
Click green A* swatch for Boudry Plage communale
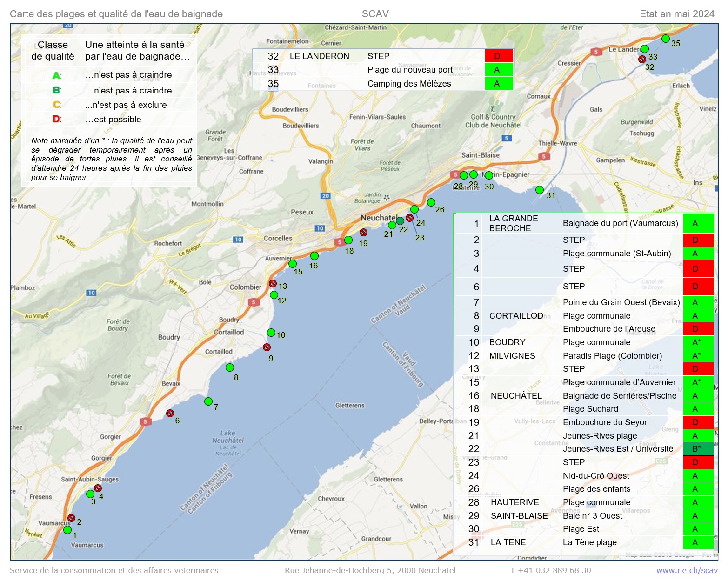tap(698, 342)
